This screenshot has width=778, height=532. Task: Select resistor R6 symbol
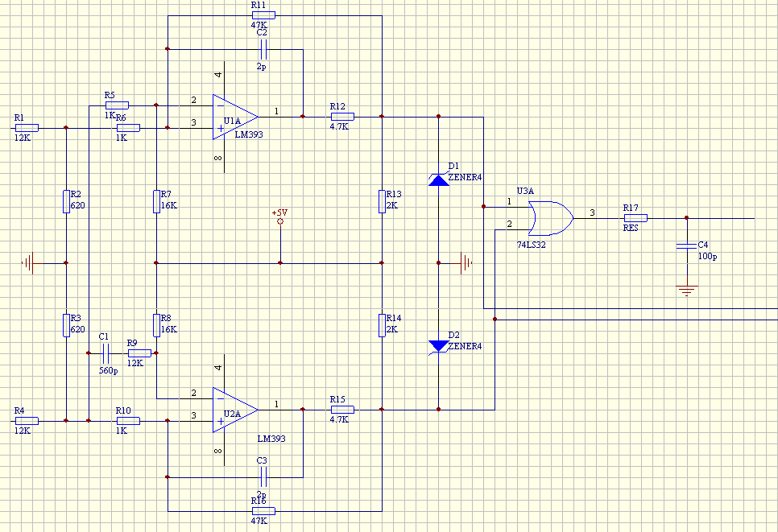pos(128,128)
